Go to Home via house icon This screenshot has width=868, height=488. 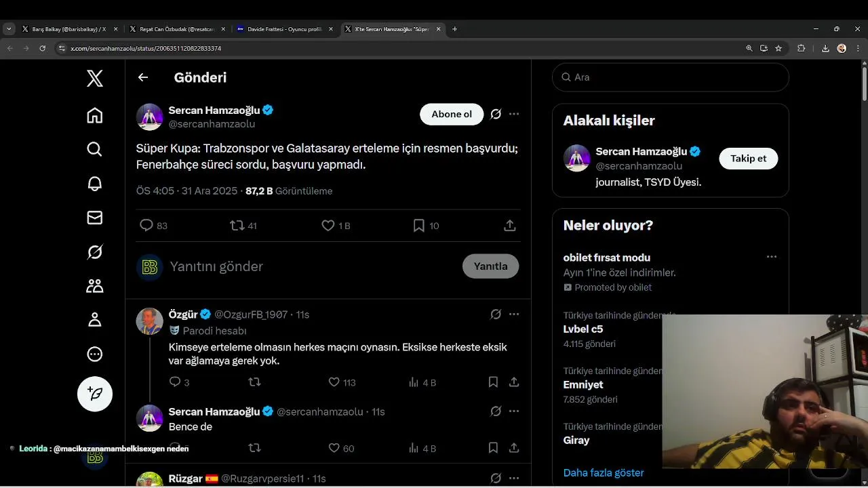coord(95,115)
